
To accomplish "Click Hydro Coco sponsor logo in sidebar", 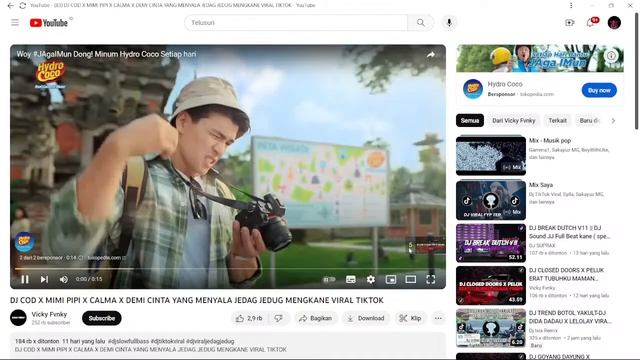I will coord(473,89).
